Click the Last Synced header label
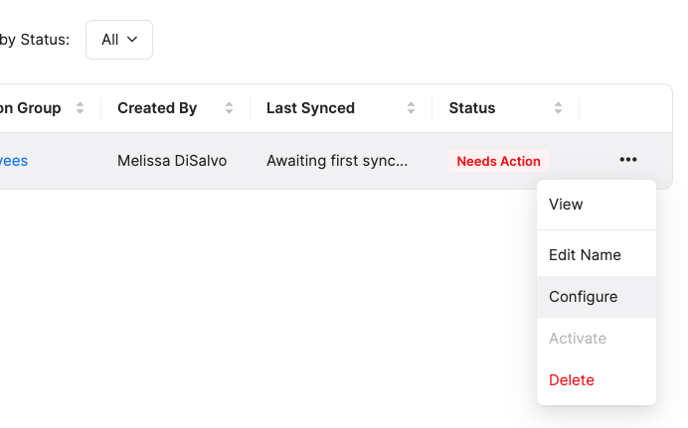The image size is (688, 428). [x=310, y=108]
